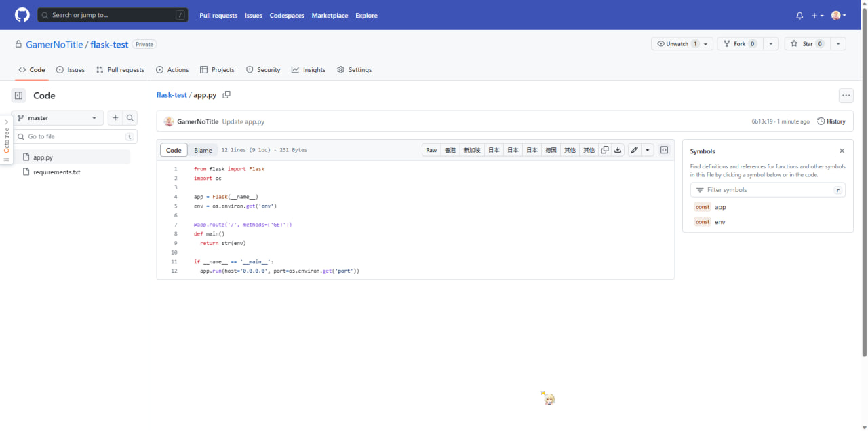
Task: Expand the master branch dropdown
Action: 58,118
